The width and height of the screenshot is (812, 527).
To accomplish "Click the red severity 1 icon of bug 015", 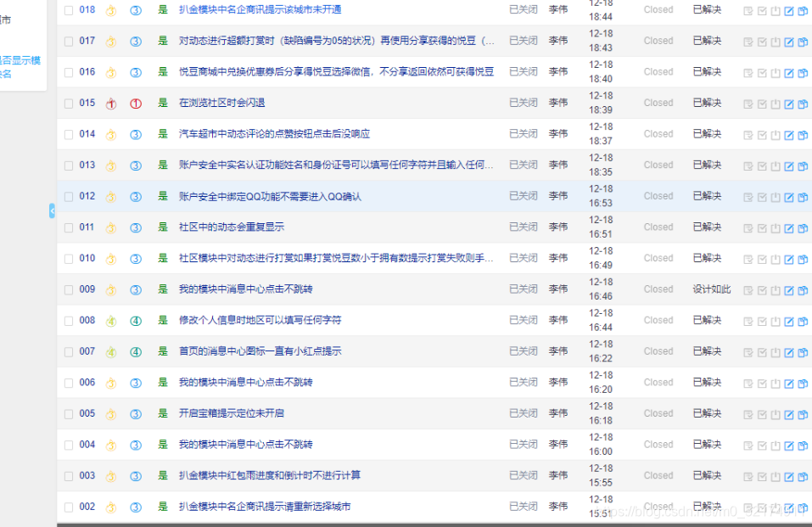I will pyautogui.click(x=111, y=104).
